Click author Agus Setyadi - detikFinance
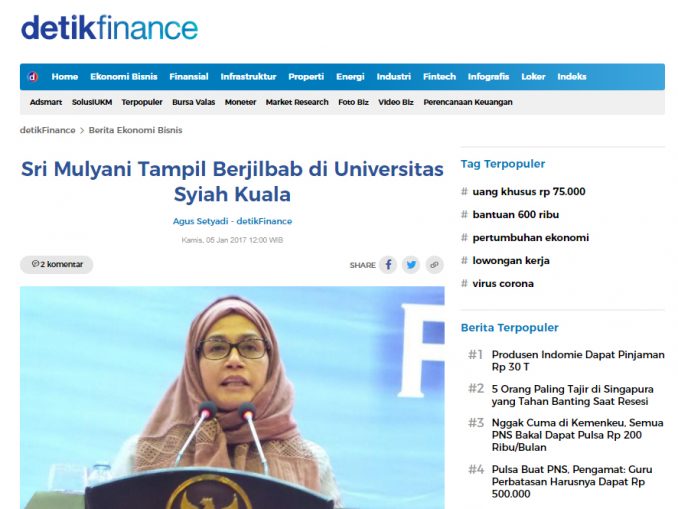The height and width of the screenshot is (509, 678). click(232, 221)
